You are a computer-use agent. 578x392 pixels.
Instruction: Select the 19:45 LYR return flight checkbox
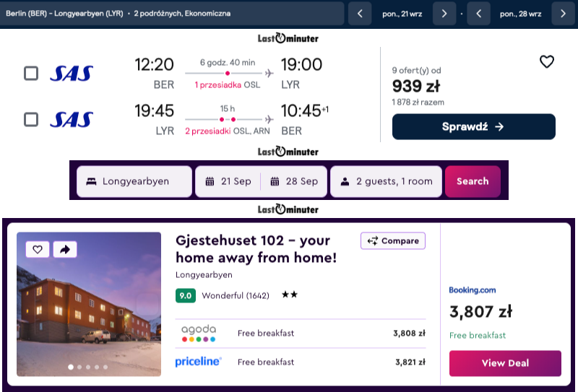(31, 119)
